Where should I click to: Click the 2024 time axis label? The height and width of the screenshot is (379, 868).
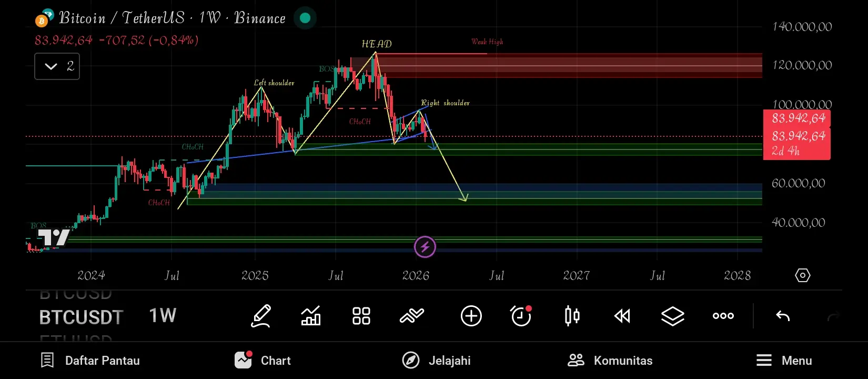(x=91, y=275)
